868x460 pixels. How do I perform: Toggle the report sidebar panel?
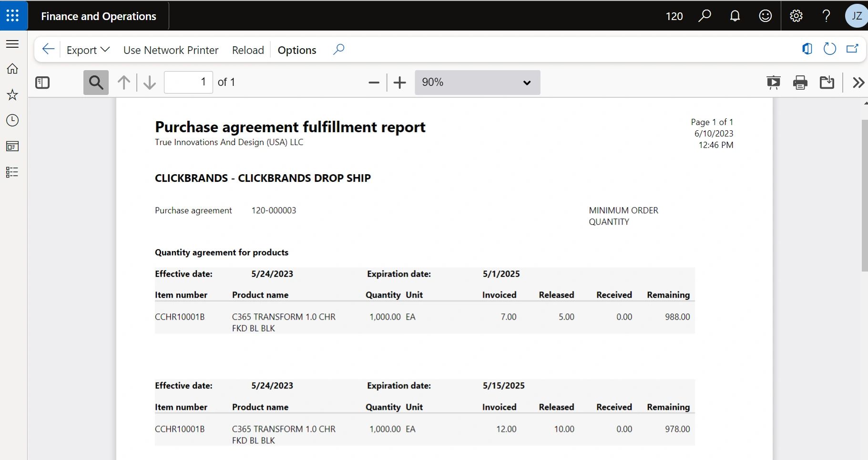(42, 83)
